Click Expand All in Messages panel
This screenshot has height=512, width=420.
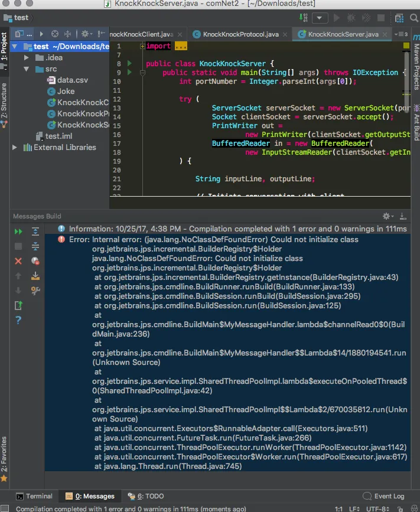pyautogui.click(x=35, y=232)
